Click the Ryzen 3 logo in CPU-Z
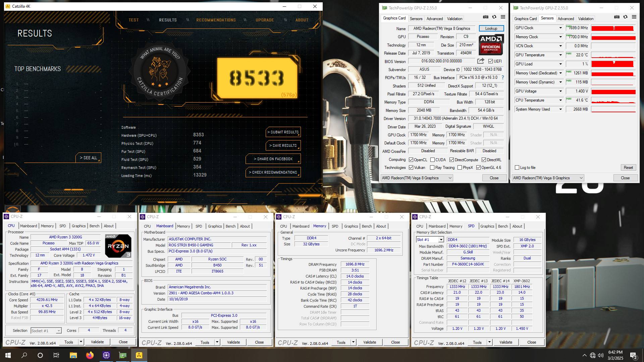Screen dimensions: 644x362 (x=118, y=246)
